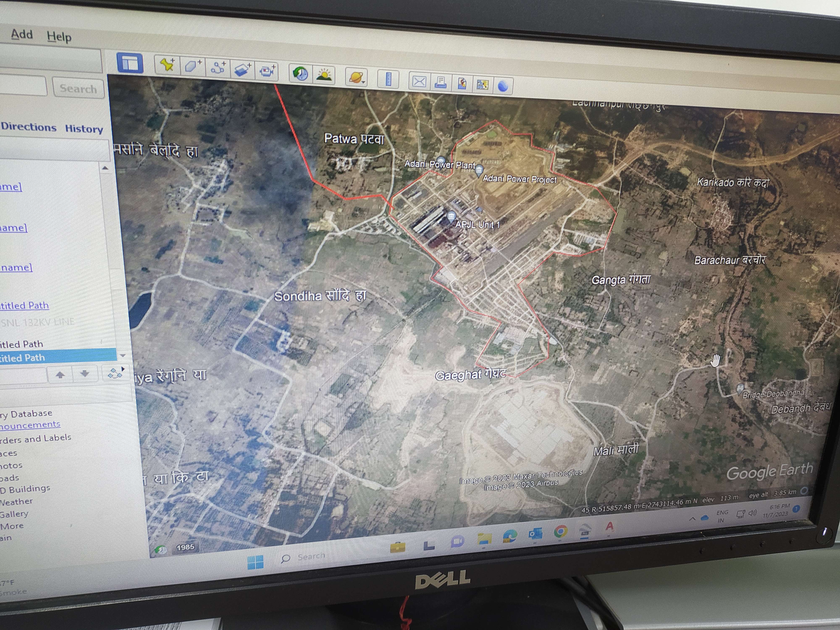Select the Primary Database layer entry
The image size is (840, 630).
26,414
